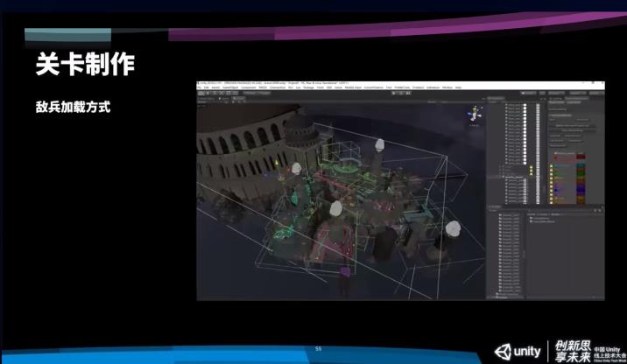
Task: Toggle the top white checkbox in hierarchy list
Action: [525, 106]
